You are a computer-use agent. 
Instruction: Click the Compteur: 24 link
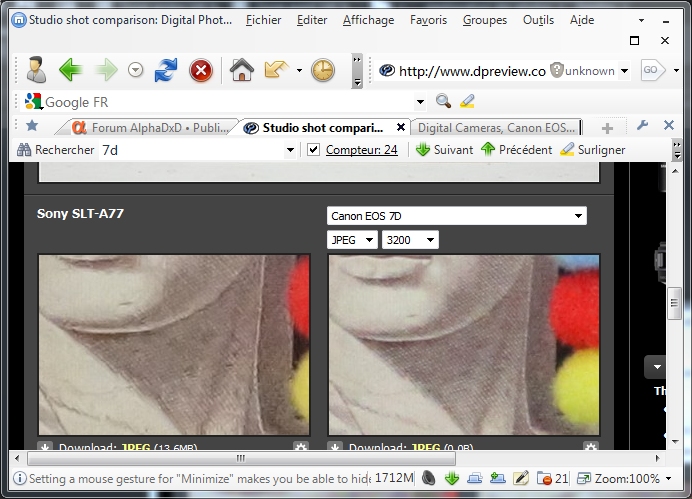tap(361, 150)
